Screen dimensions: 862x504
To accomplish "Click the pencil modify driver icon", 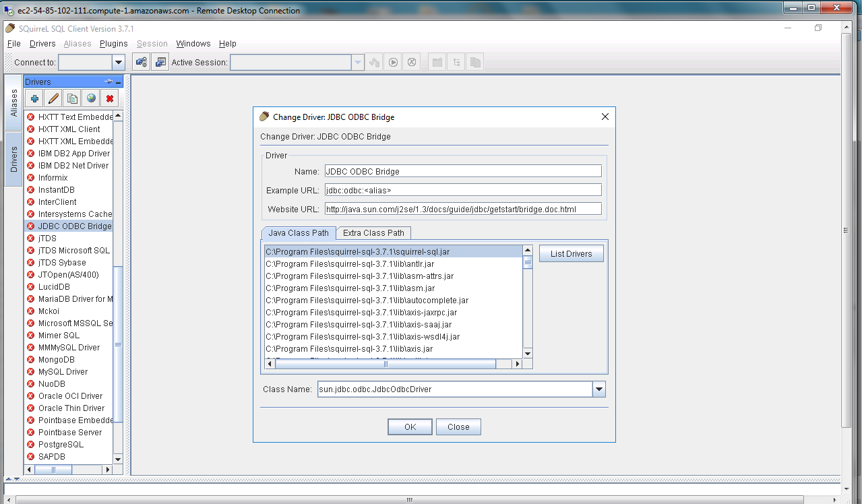I will click(53, 98).
